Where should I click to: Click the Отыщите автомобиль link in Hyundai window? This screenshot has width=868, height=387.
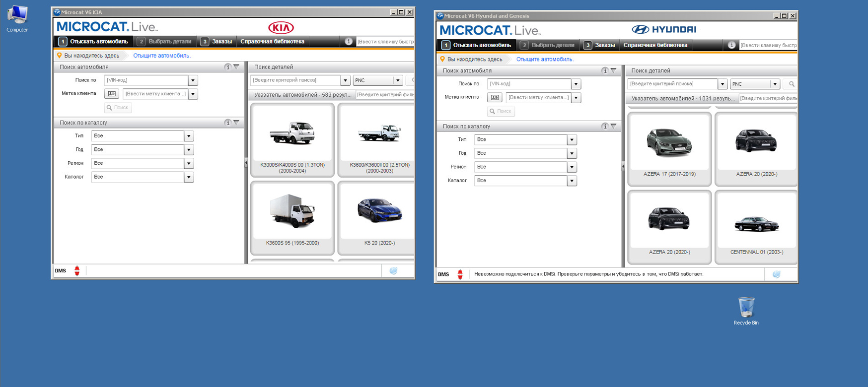545,60
